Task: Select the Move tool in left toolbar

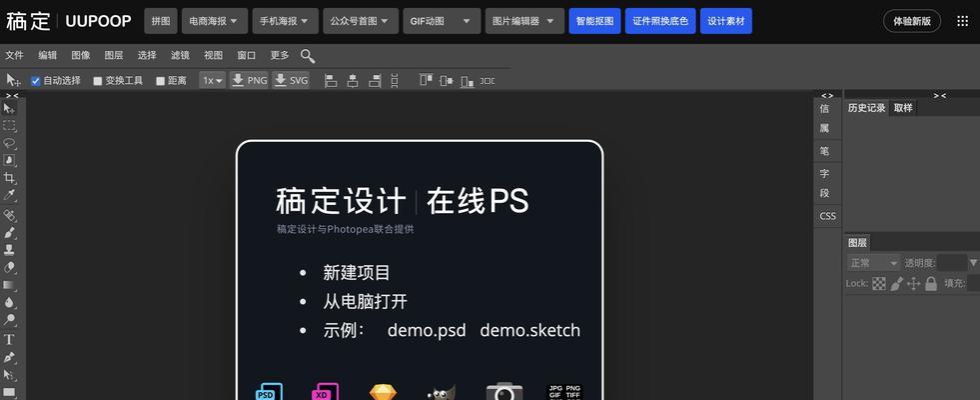Action: tap(9, 108)
